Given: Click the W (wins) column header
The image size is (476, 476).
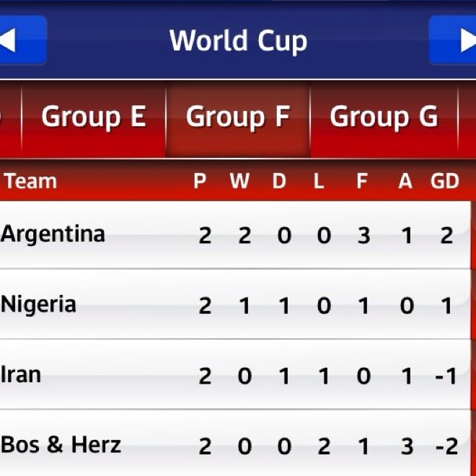Looking at the screenshot, I should tap(239, 182).
